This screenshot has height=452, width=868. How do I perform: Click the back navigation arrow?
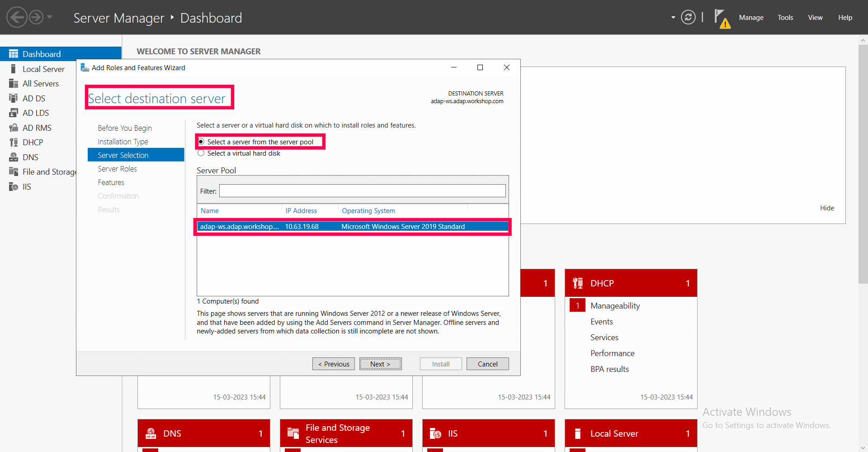16,17
